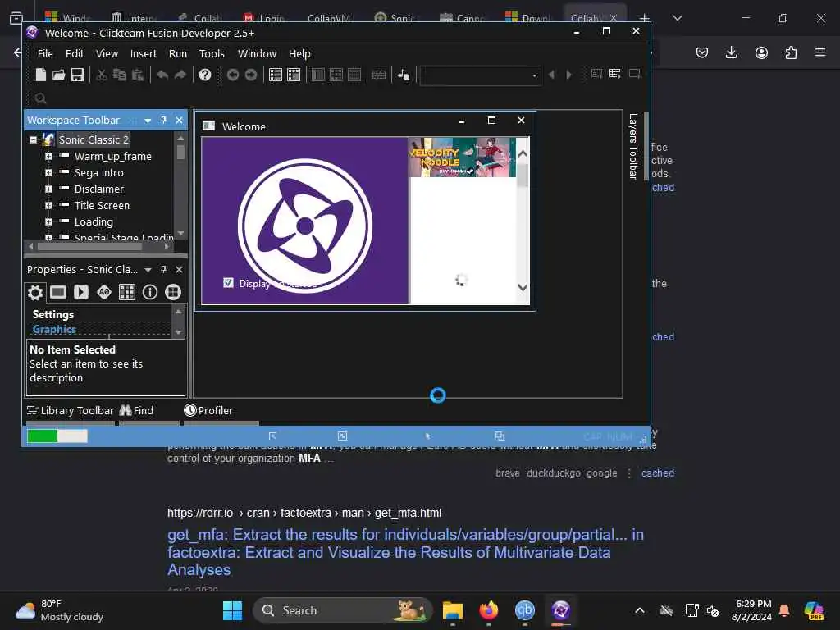Open the Help menu
840x630 pixels.
(x=299, y=53)
